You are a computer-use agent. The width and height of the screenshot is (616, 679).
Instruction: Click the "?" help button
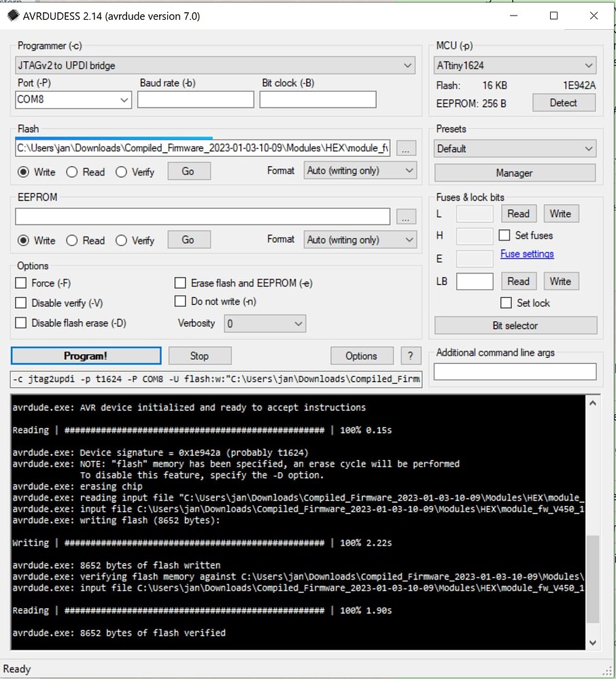411,355
